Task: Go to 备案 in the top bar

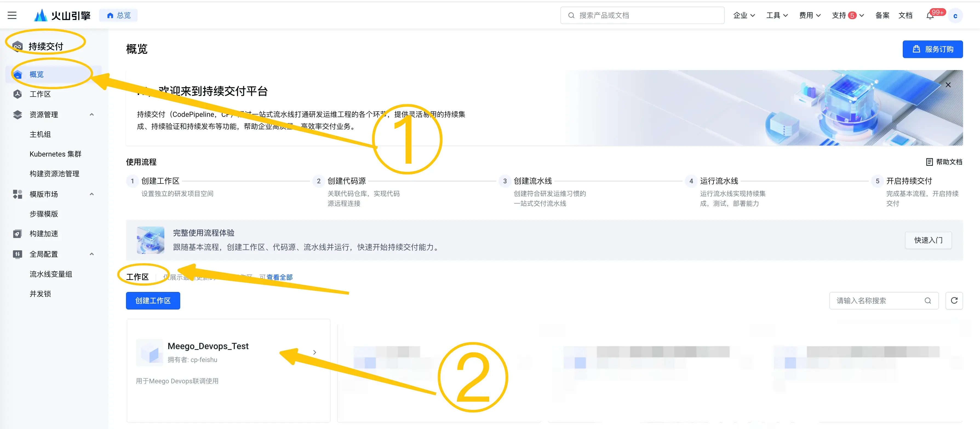Action: pos(882,15)
